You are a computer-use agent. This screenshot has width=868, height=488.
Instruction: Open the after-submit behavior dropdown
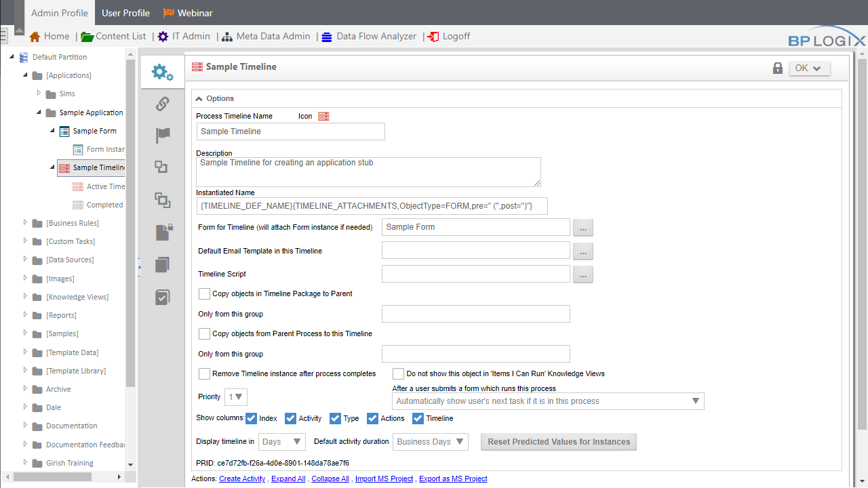pos(548,401)
